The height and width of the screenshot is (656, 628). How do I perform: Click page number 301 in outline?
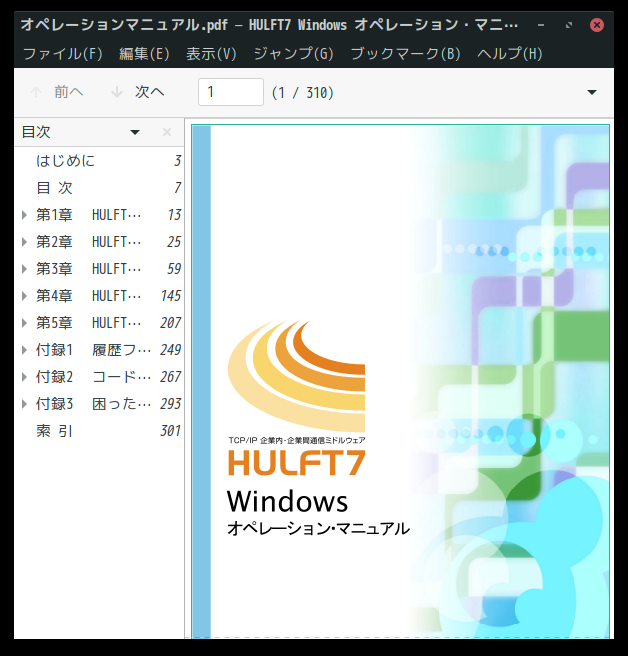point(170,431)
